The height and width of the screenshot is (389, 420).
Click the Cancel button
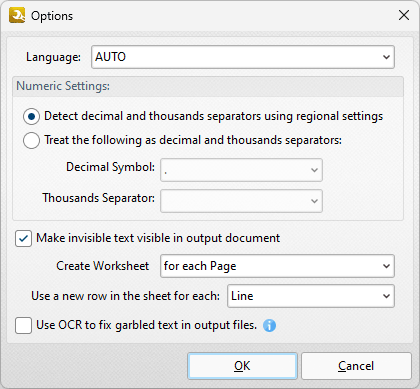(356, 366)
